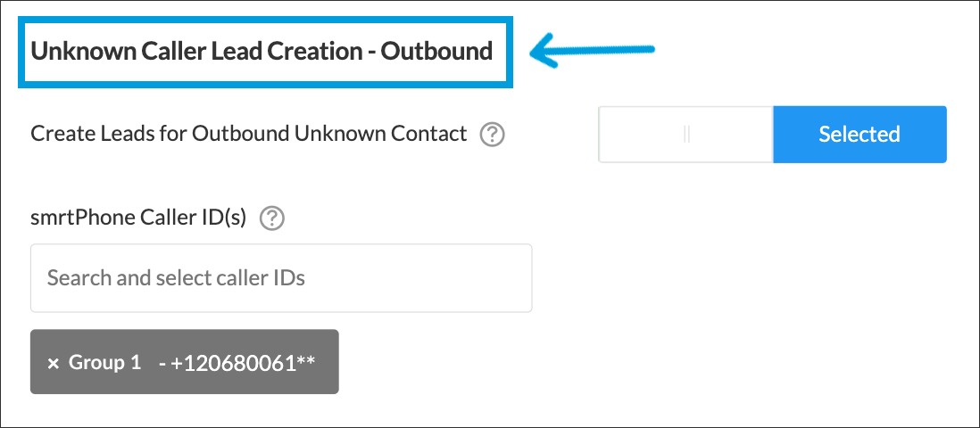Click the "Group 1" text in the gray tag
Image resolution: width=980 pixels, height=428 pixels.
[104, 363]
